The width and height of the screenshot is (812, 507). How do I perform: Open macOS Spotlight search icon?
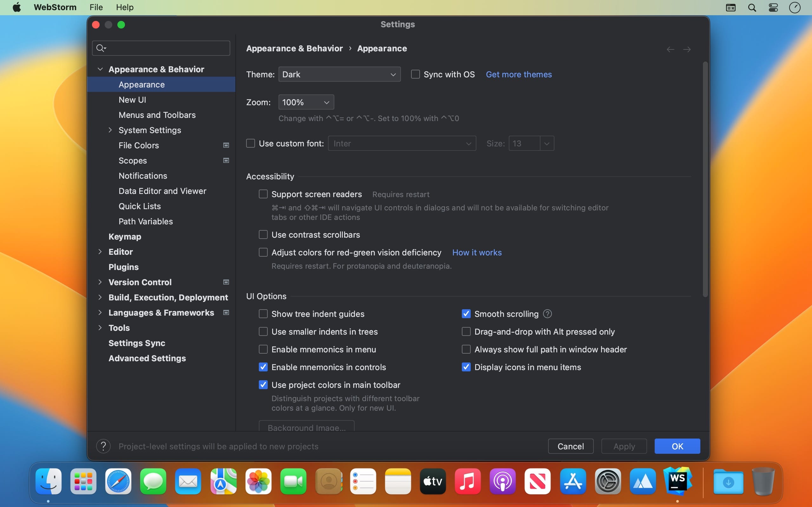[x=752, y=7]
